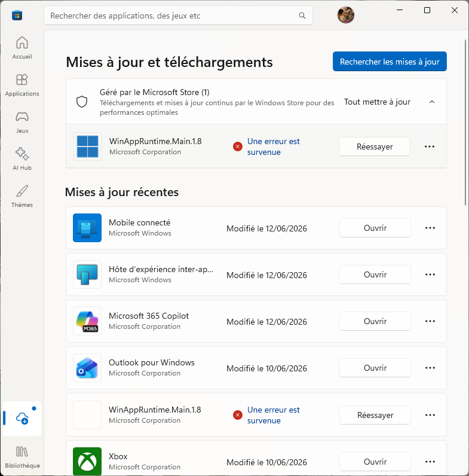The image size is (469, 476).
Task: Select the downloads cloud icon in sidebar
Action: tap(22, 419)
